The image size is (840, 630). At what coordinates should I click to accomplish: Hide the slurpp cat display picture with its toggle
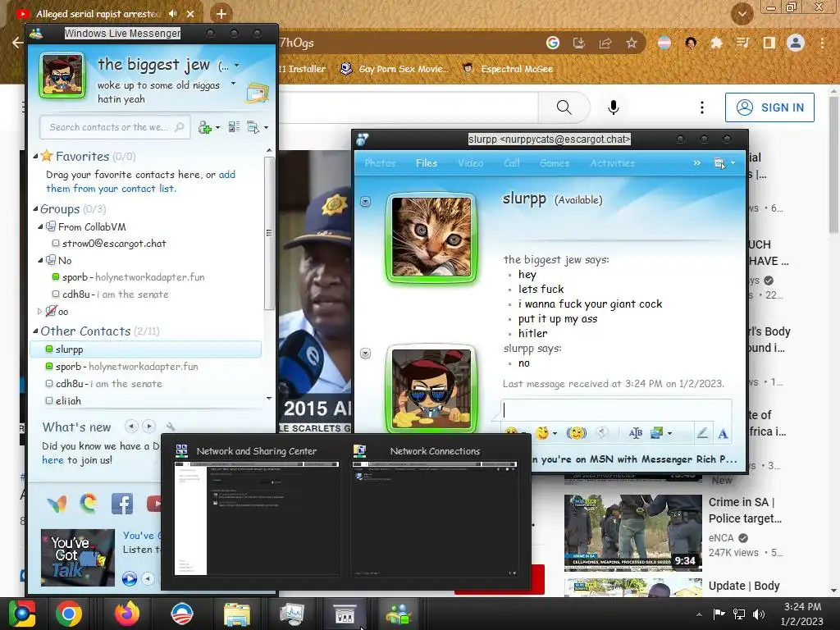click(x=365, y=202)
